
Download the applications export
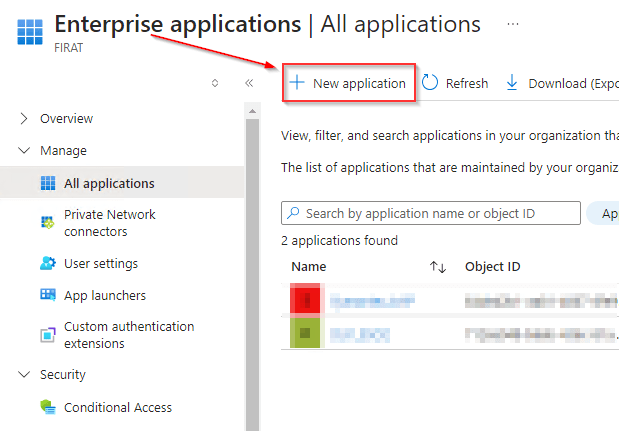pos(560,83)
